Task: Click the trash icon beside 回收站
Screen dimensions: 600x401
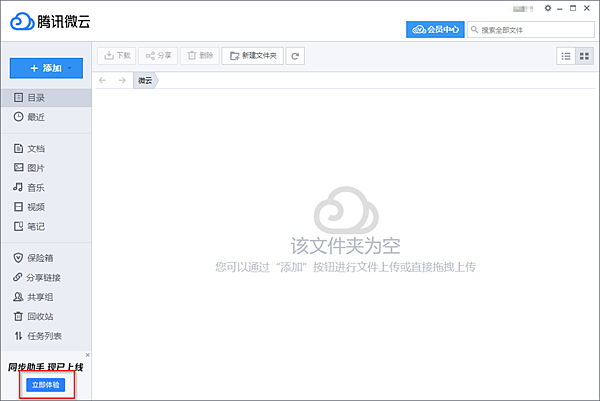Action: tap(18, 316)
